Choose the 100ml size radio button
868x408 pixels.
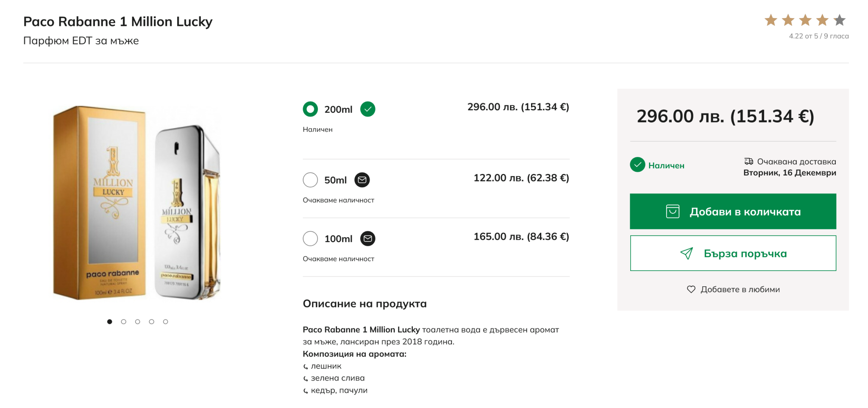pyautogui.click(x=310, y=238)
